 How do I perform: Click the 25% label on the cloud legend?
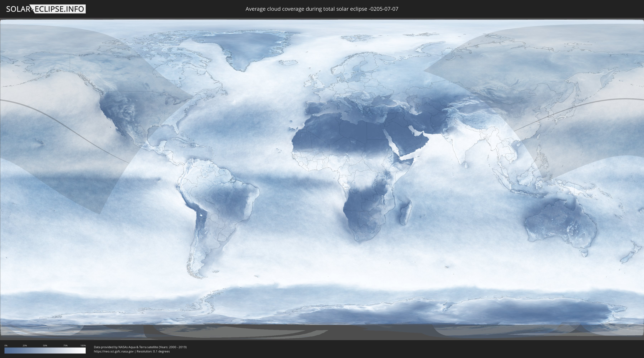click(25, 345)
